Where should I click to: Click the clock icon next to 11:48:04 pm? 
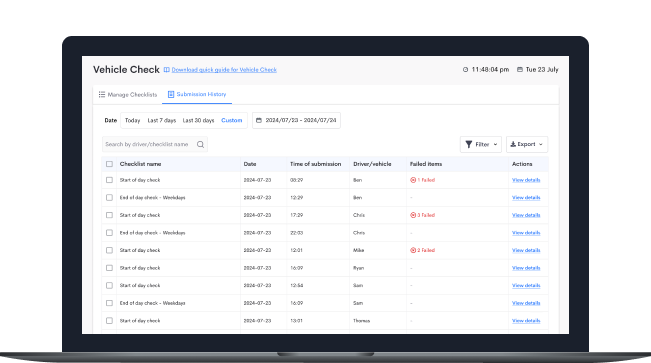click(465, 70)
